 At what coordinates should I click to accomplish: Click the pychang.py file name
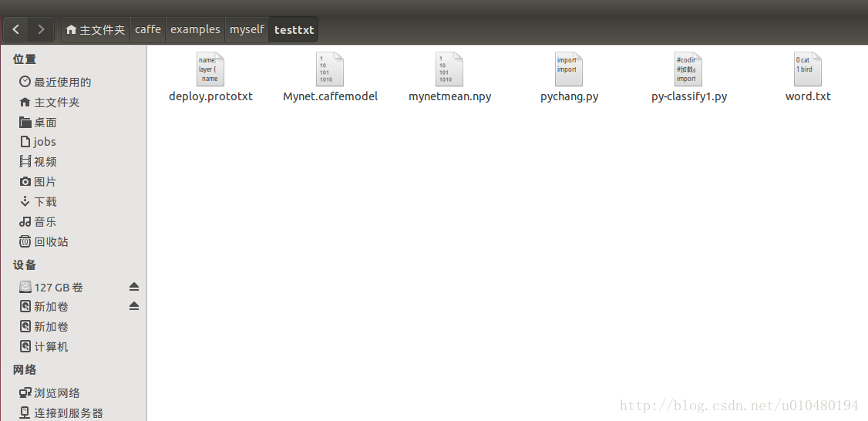coord(569,96)
